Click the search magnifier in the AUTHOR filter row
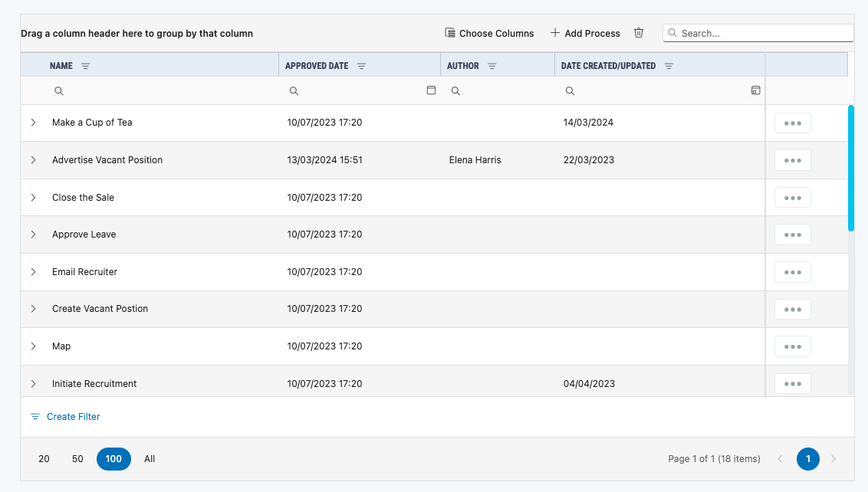 (455, 90)
